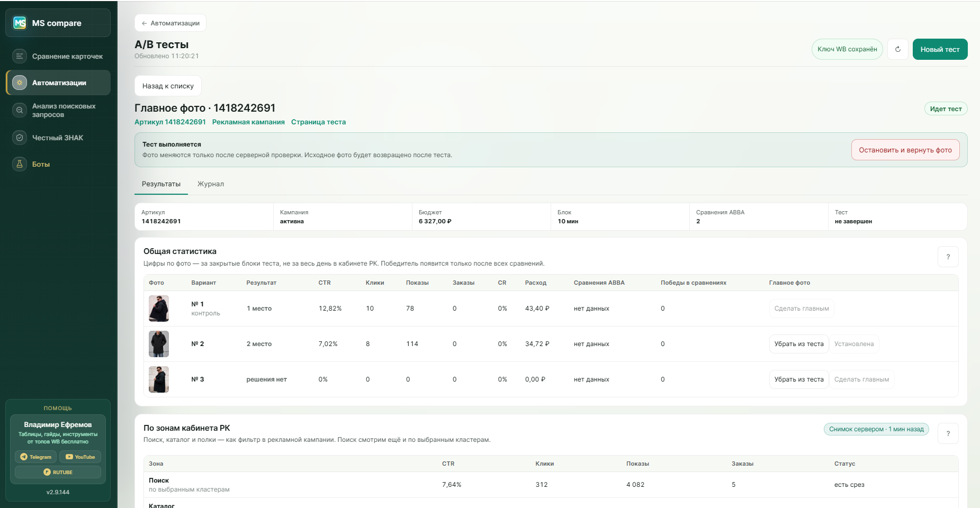980x508 pixels.
Task: Go back via Назад к списку
Action: tap(168, 86)
